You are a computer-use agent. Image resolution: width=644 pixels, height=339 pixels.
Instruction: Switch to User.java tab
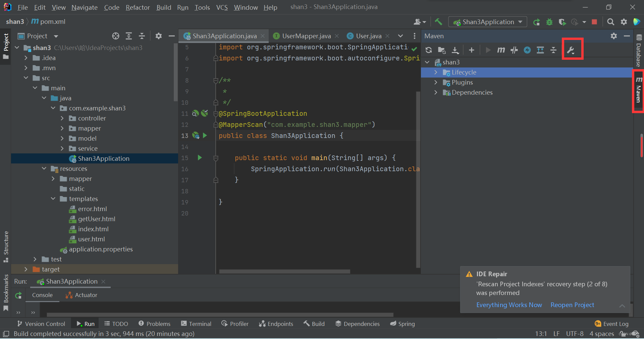(x=369, y=36)
